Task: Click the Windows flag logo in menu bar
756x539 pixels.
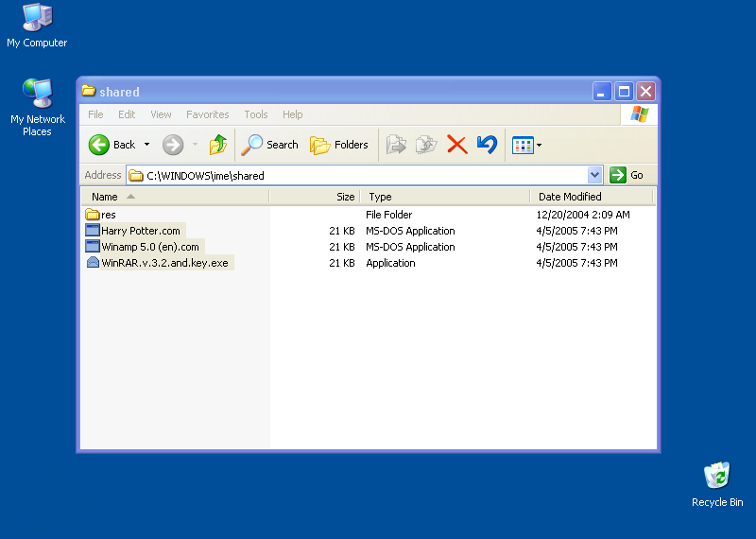Action: pyautogui.click(x=640, y=114)
